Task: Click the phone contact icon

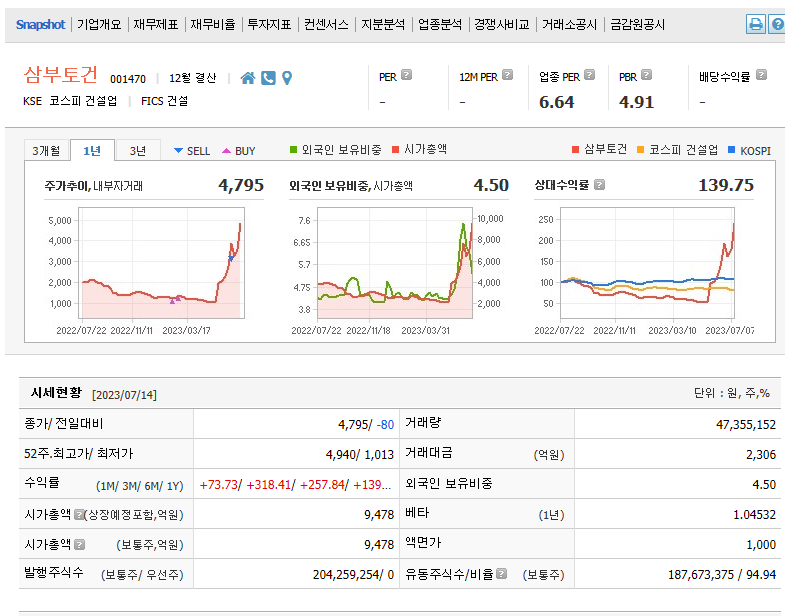Action: [268, 78]
